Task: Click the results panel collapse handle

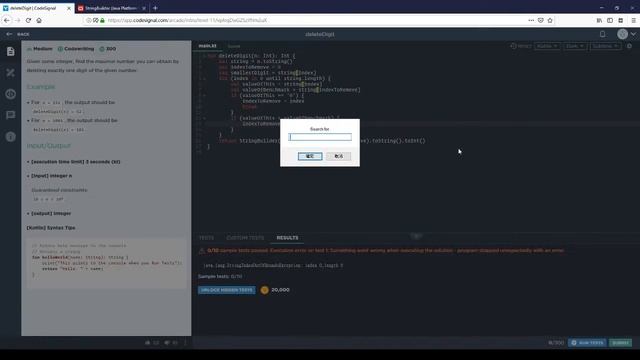Action: point(416,236)
